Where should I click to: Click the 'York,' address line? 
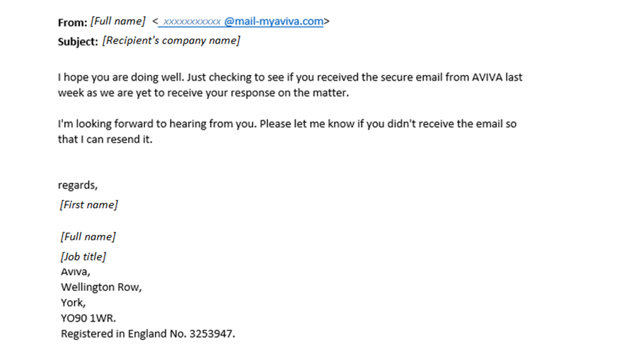[73, 303]
